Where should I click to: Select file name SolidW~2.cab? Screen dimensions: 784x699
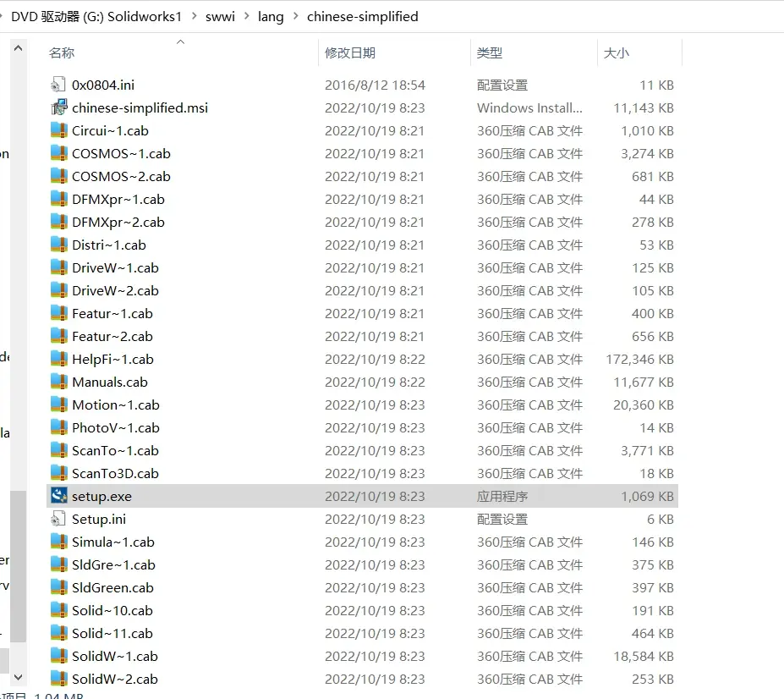tap(115, 679)
